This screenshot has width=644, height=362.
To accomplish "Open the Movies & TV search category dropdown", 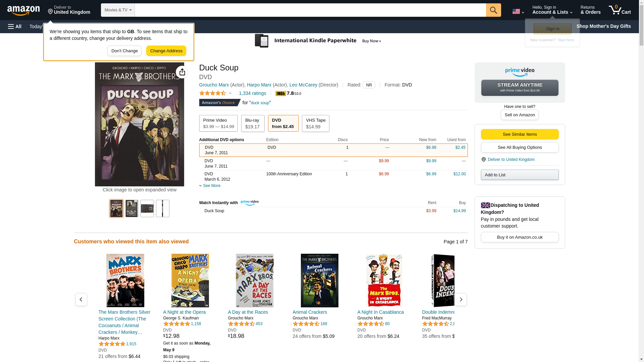I will tap(118, 10).
